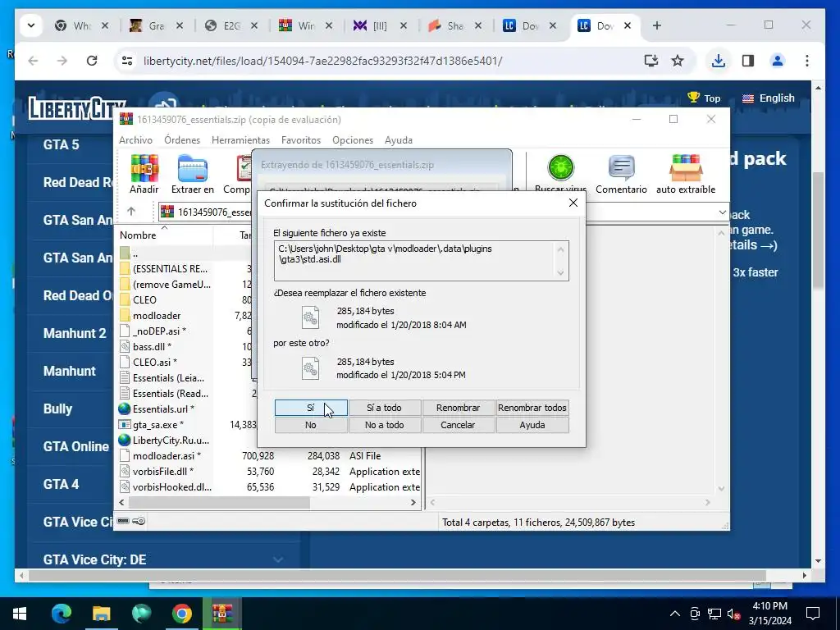Click the password key icon in status bar

139,521
